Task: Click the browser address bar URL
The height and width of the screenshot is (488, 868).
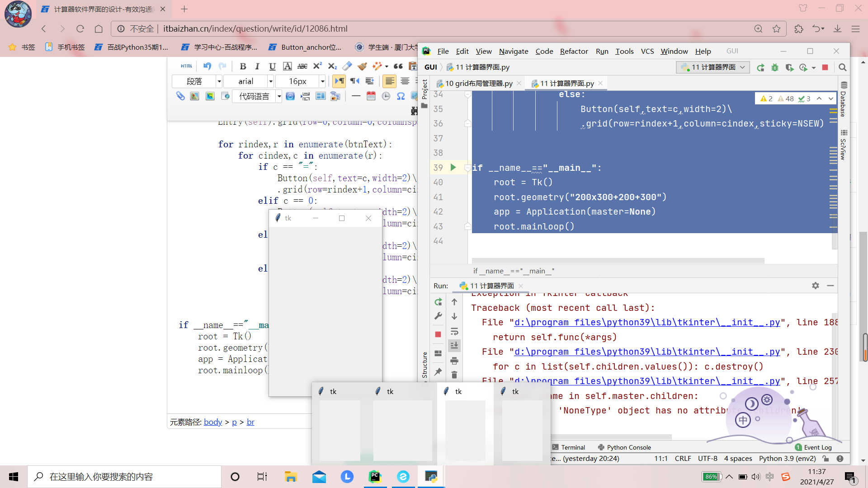Action: pyautogui.click(x=255, y=28)
